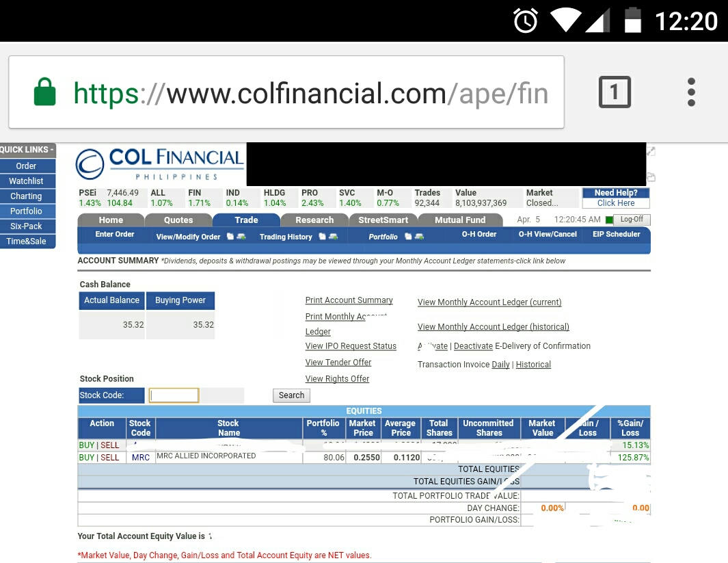Viewport: 728px width, 563px height.
Task: Click the Log-Off button
Action: pyautogui.click(x=632, y=220)
